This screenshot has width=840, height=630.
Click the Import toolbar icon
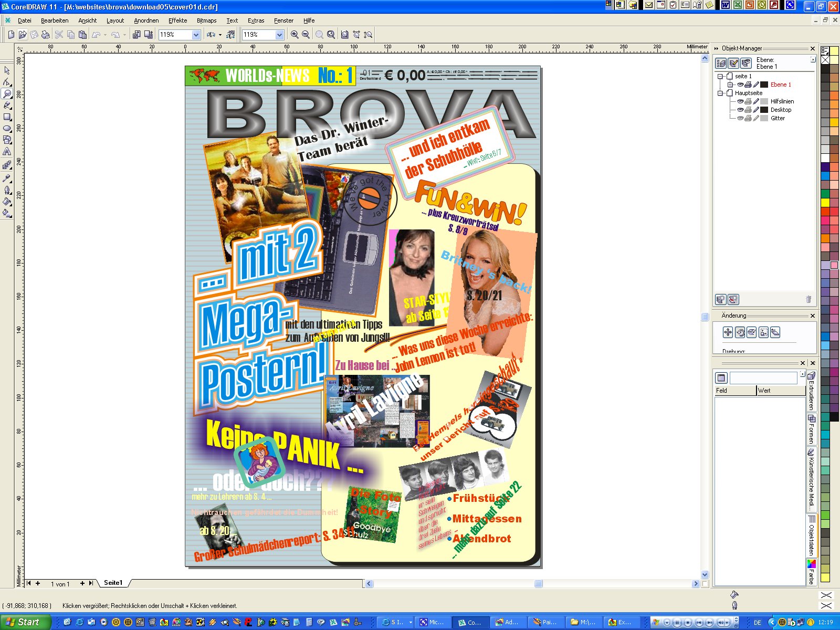(x=136, y=35)
